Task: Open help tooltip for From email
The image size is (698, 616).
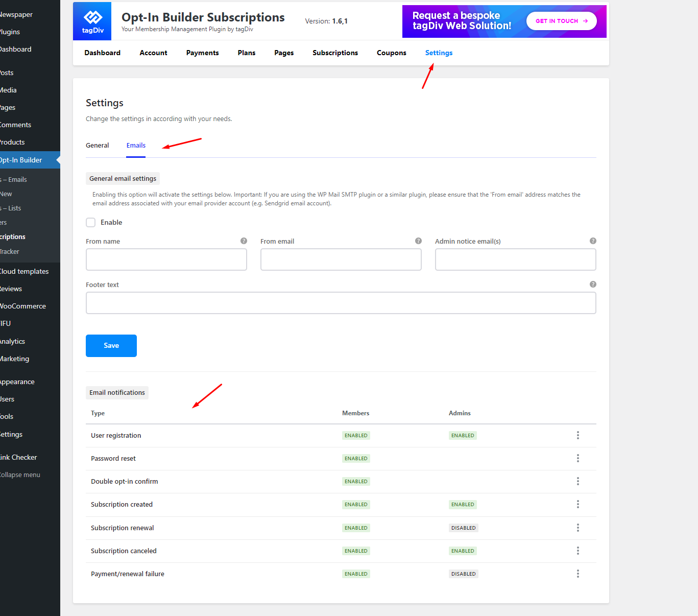Action: click(418, 241)
